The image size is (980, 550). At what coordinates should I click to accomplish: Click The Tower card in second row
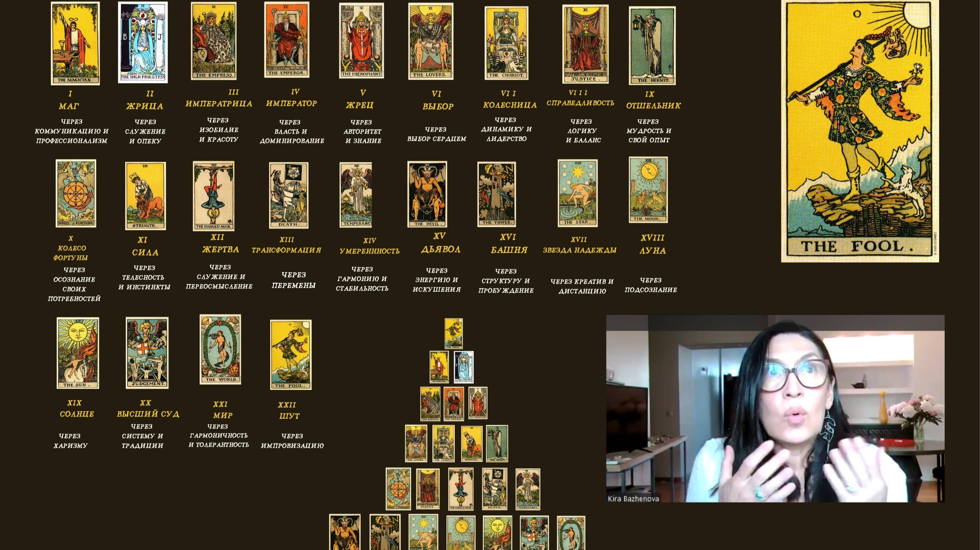(x=496, y=194)
